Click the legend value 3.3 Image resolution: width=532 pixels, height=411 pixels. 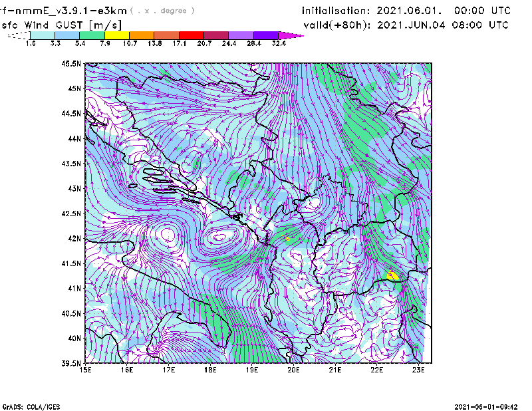coord(55,43)
